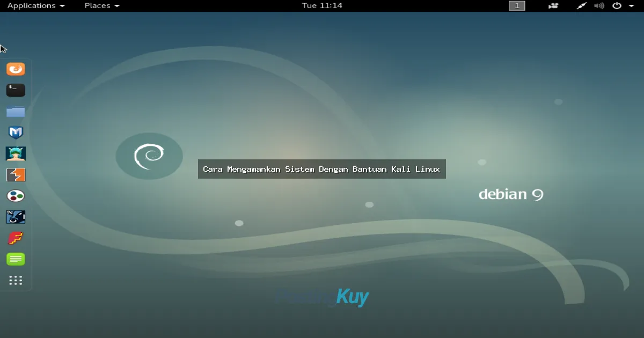Open Burp Suite from the dock
The image size is (644, 338).
click(x=16, y=175)
